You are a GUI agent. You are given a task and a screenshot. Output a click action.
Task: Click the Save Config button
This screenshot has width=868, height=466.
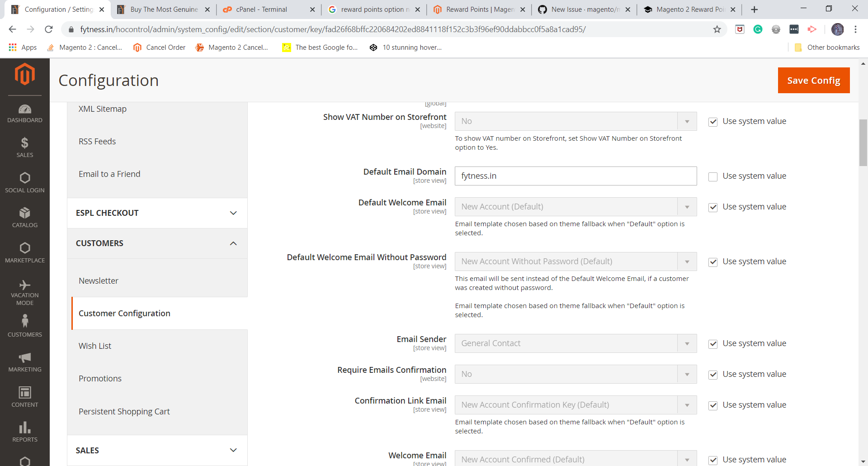coord(813,80)
